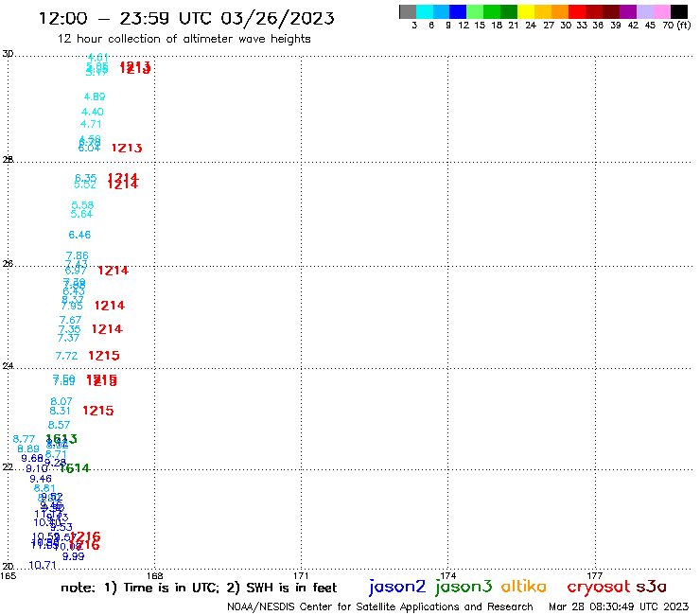Select the wave height 5.64
Screen dimensions: 700x615
[81, 214]
